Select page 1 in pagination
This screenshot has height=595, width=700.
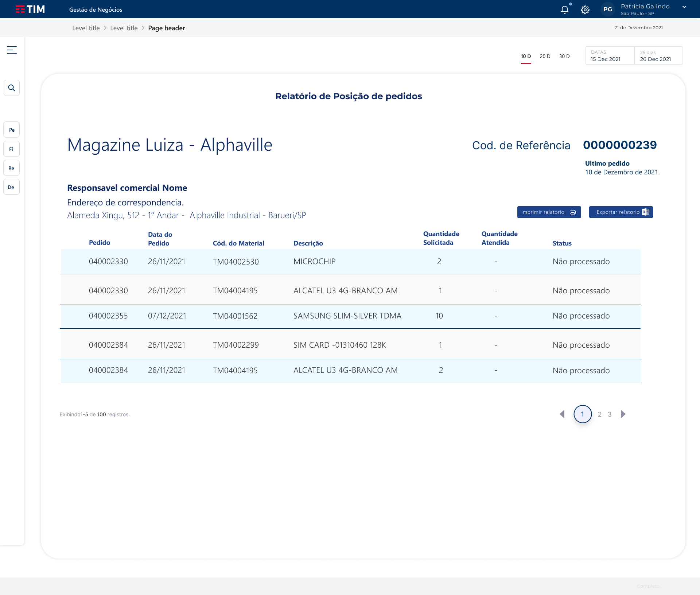pos(583,414)
